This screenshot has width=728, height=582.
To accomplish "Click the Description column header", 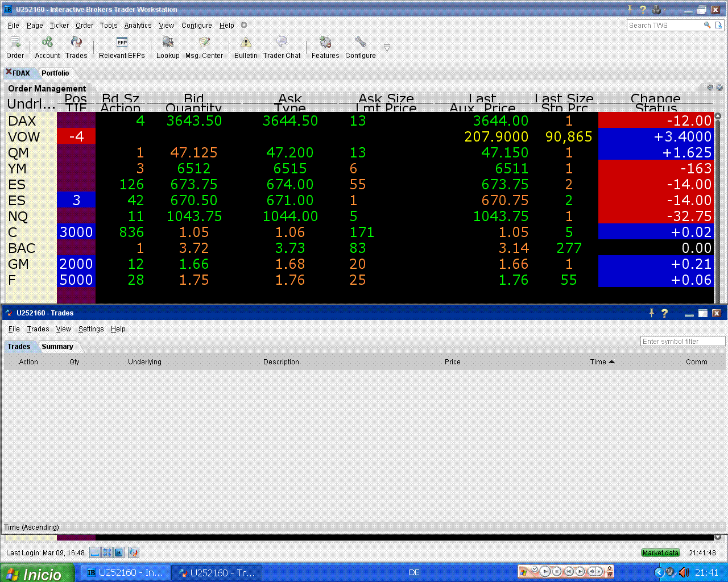I will [x=281, y=361].
